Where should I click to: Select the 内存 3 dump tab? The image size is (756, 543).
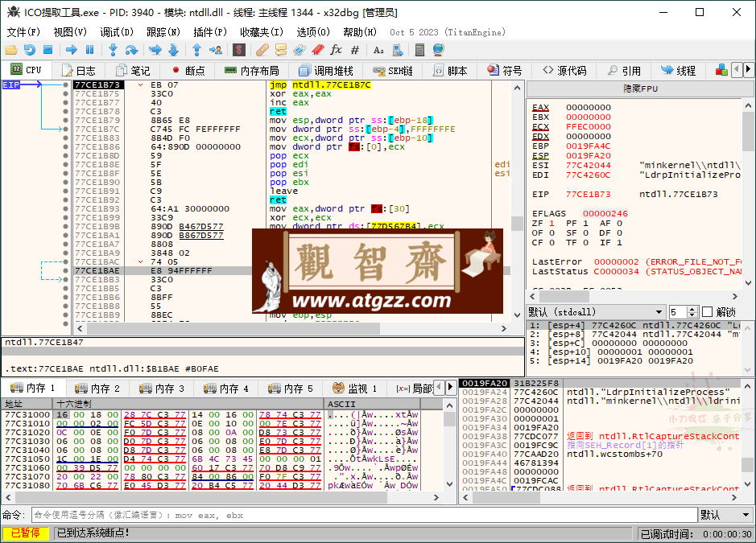coord(162,389)
